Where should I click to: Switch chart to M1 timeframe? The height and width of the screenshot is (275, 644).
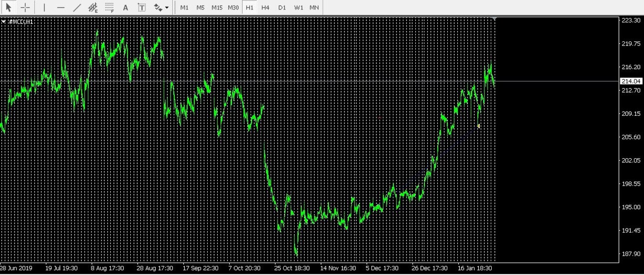pos(184,7)
